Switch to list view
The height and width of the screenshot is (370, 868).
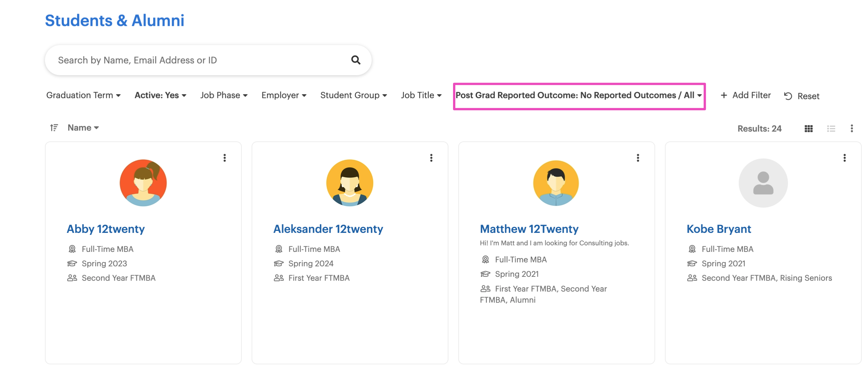pyautogui.click(x=831, y=128)
